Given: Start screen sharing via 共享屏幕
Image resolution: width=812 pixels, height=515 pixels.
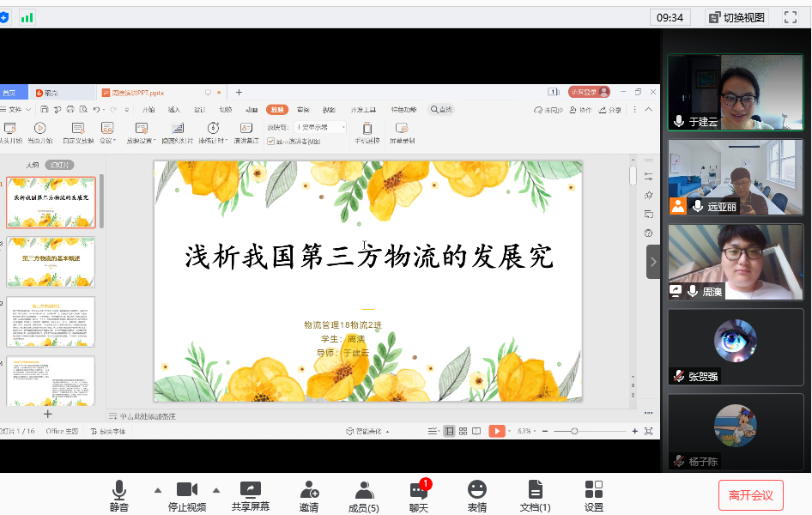Looking at the screenshot, I should point(251,495).
